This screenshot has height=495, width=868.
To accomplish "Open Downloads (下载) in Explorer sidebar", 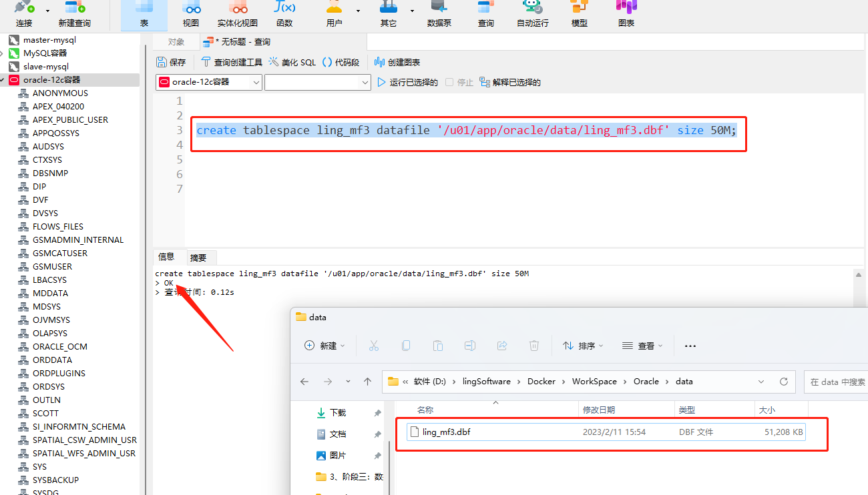I will 338,413.
